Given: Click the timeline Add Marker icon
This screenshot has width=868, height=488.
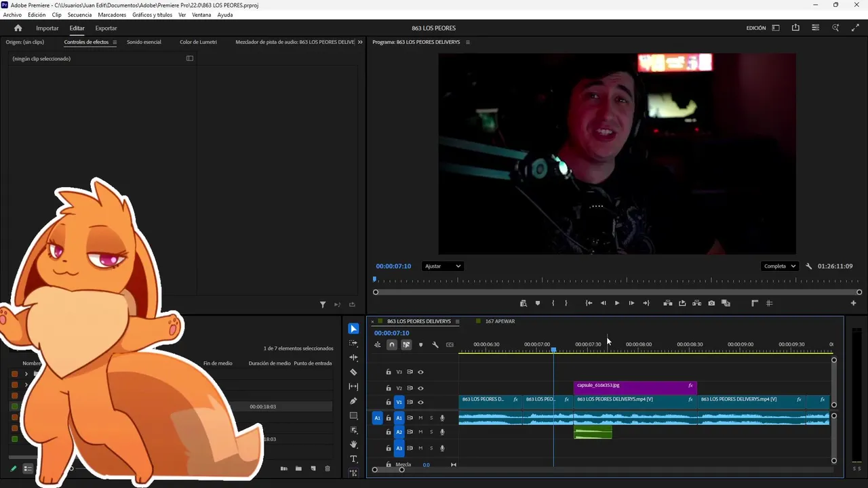Looking at the screenshot, I should pos(420,344).
